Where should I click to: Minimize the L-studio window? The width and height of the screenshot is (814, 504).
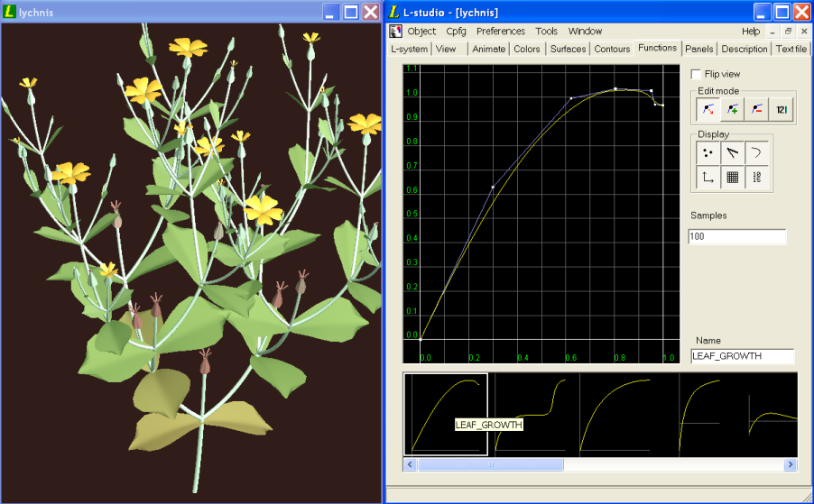click(762, 12)
